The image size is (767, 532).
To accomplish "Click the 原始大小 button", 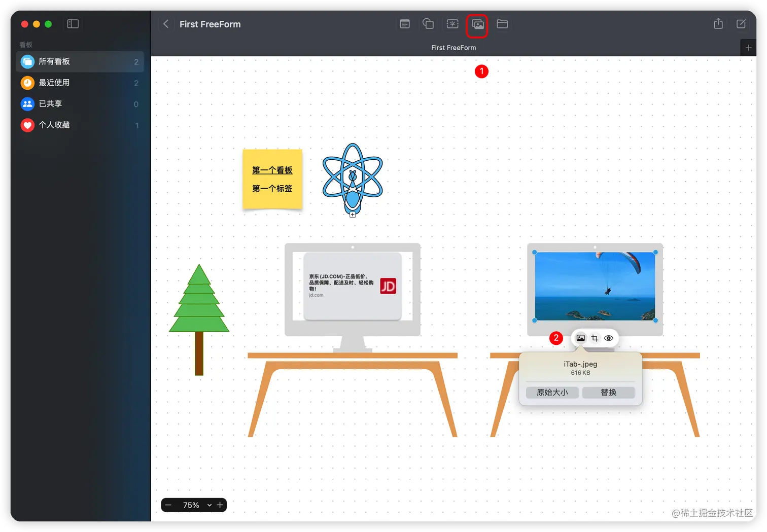I will point(552,393).
